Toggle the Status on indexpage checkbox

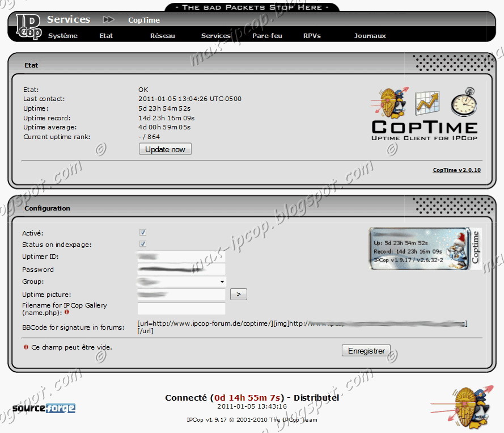143,243
